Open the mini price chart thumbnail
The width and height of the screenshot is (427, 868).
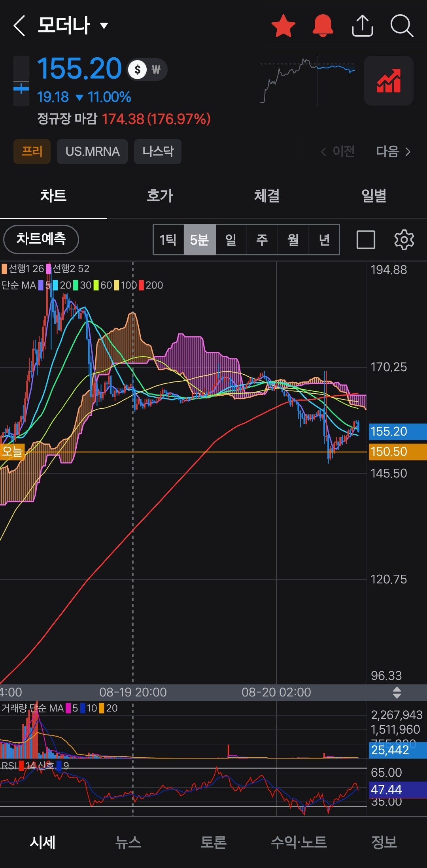(x=308, y=81)
